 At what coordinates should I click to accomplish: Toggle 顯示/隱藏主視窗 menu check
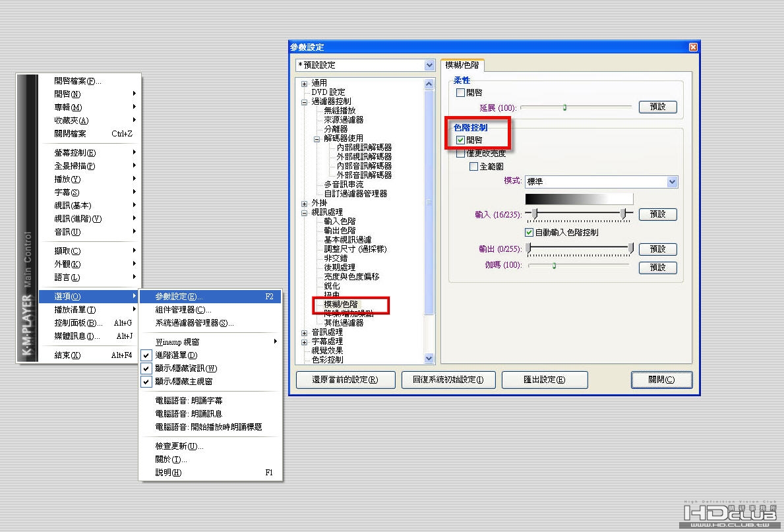coord(146,382)
